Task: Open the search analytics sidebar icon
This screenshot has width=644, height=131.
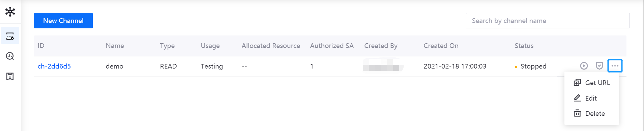Action: coord(10,56)
